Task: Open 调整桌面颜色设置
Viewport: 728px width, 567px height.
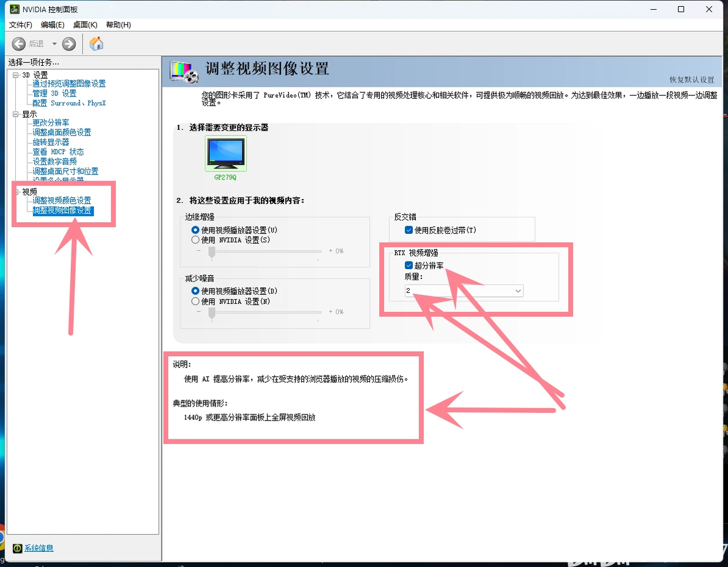Action: [x=62, y=132]
